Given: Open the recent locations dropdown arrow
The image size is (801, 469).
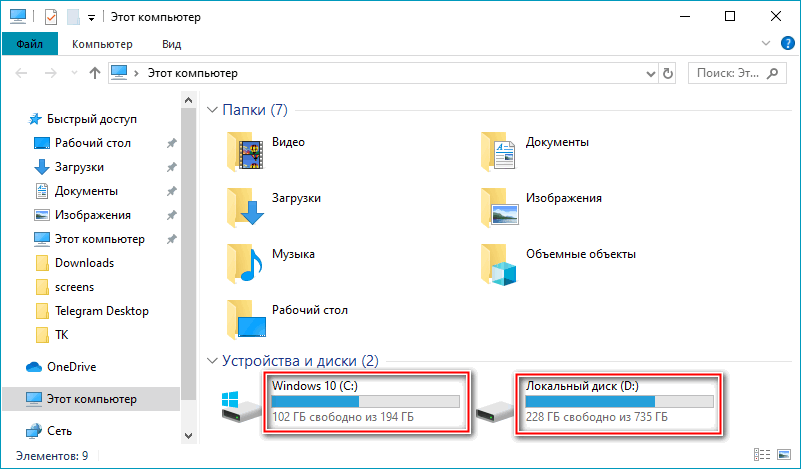Looking at the screenshot, I should pyautogui.click(x=75, y=73).
